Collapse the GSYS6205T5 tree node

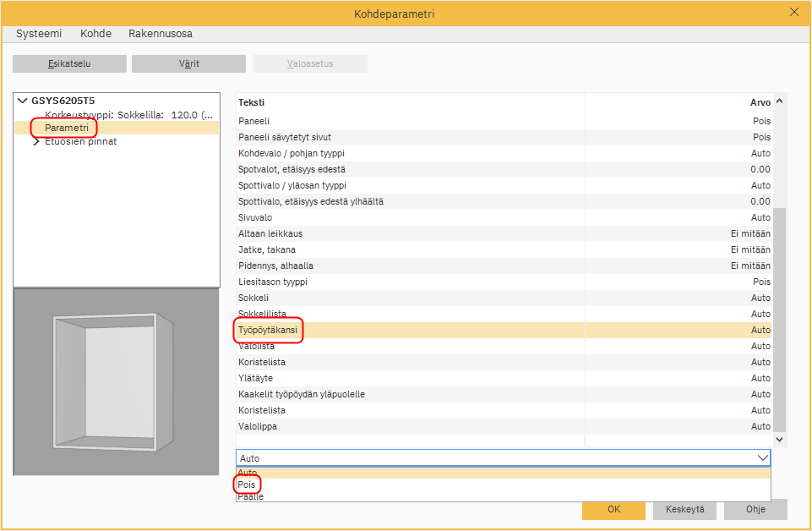pyautogui.click(x=21, y=101)
